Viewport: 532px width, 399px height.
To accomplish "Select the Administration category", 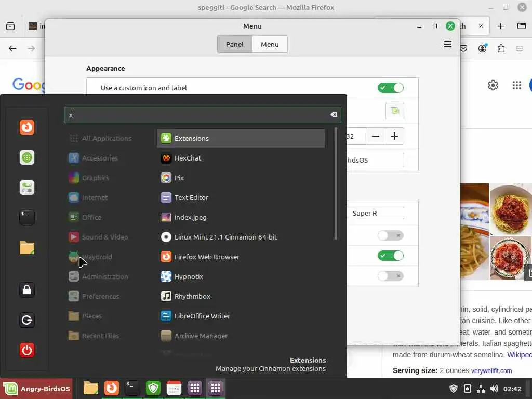I will [x=98, y=276].
